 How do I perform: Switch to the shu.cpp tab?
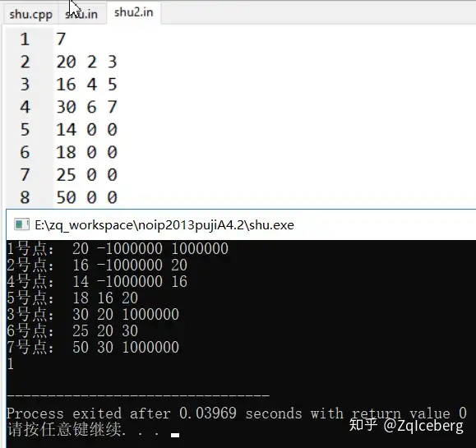point(30,15)
